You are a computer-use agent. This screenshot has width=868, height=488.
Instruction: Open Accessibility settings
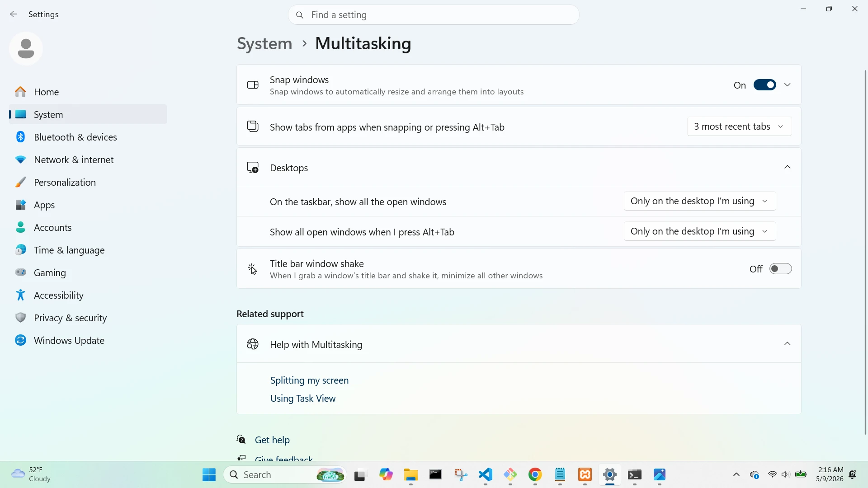pyautogui.click(x=88, y=295)
